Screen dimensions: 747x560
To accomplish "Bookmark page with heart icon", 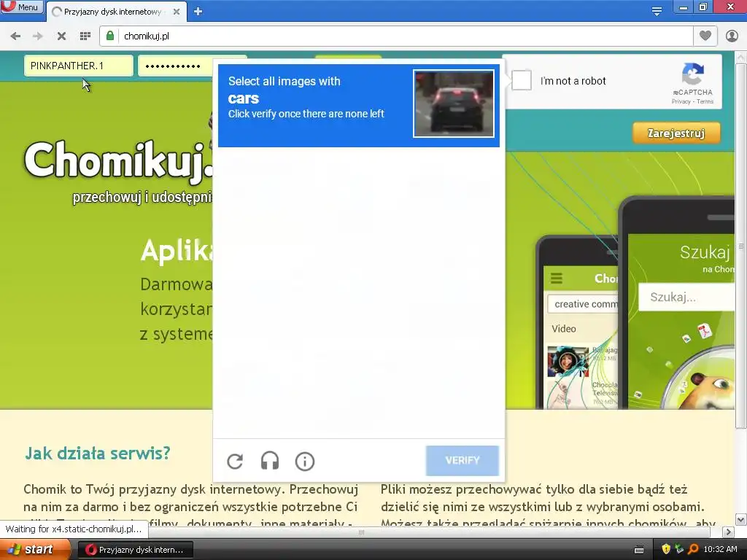I will pyautogui.click(x=705, y=36).
